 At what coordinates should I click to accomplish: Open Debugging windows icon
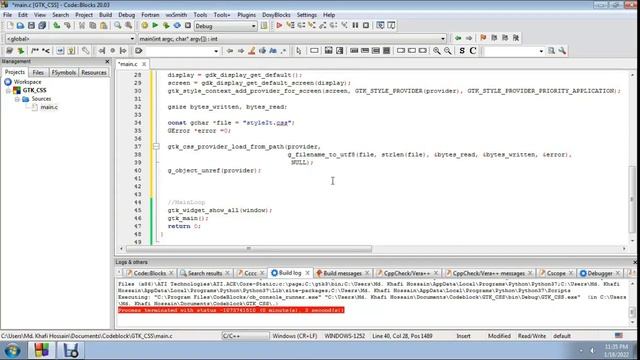pos(380,25)
